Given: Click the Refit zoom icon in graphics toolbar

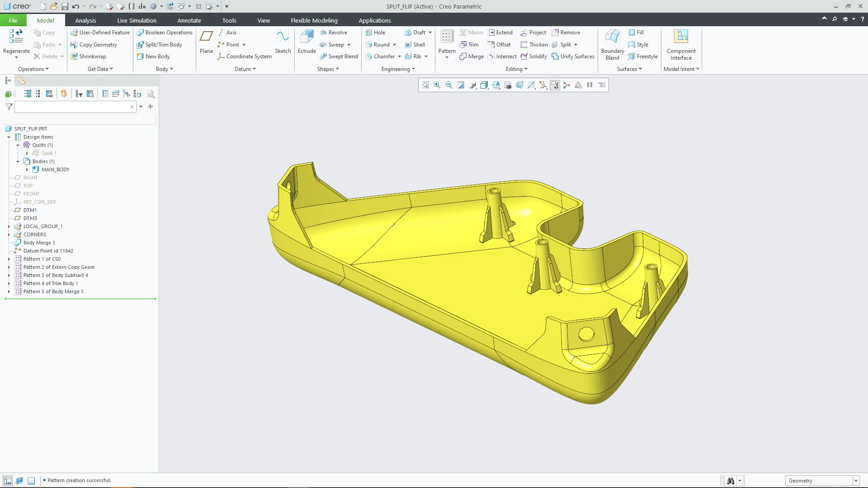Looking at the screenshot, I should coord(425,85).
